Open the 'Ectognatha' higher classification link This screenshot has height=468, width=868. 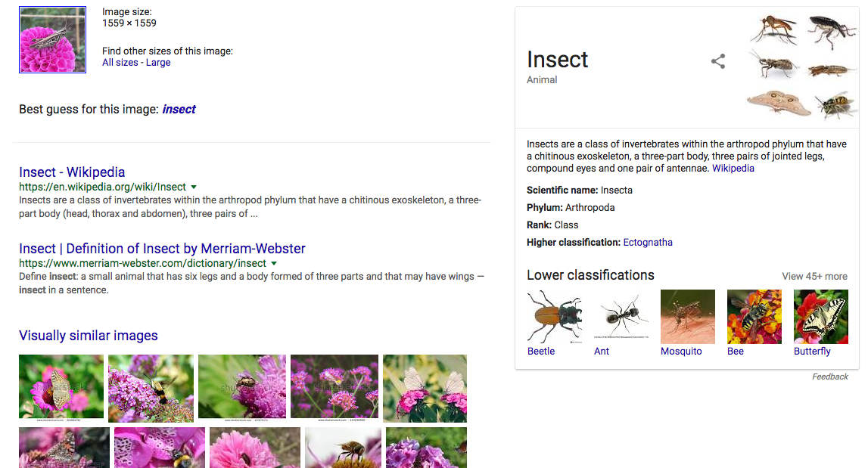pos(648,242)
